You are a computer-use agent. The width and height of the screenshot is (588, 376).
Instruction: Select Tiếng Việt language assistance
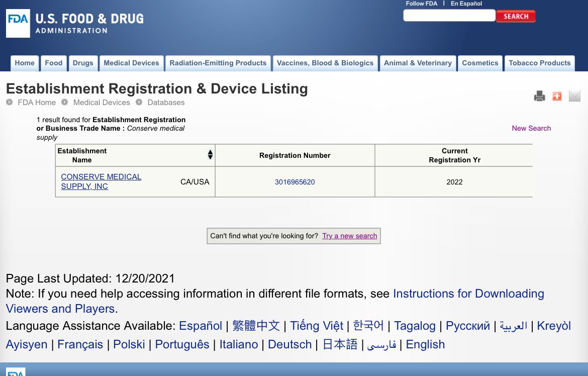point(317,326)
